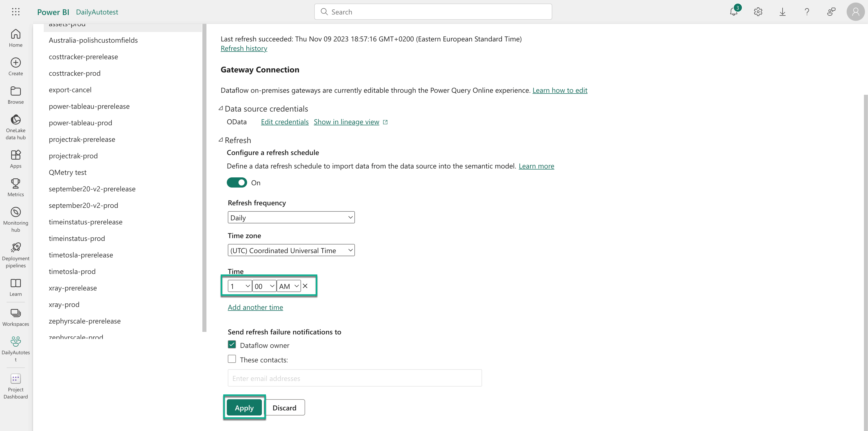The image size is (868, 431).
Task: Open the AM/PM time dropdown
Action: [288, 286]
